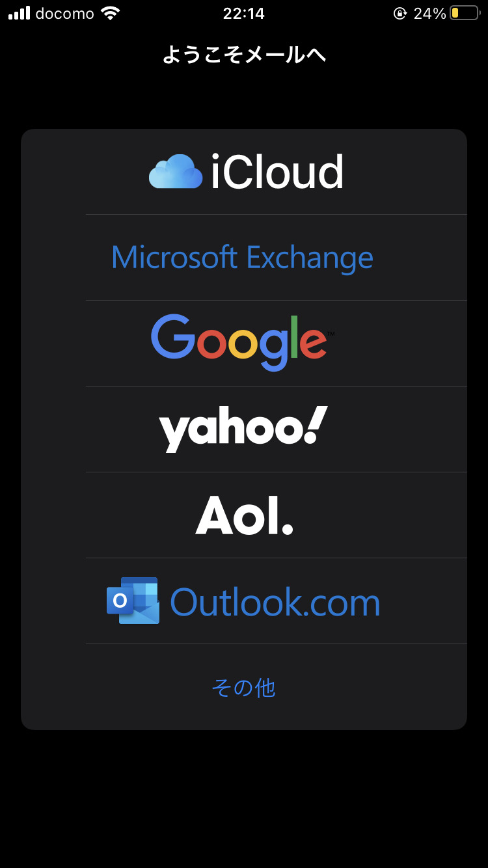Tap the docomo carrier label
Viewport: 488px width, 868px height.
tap(64, 13)
